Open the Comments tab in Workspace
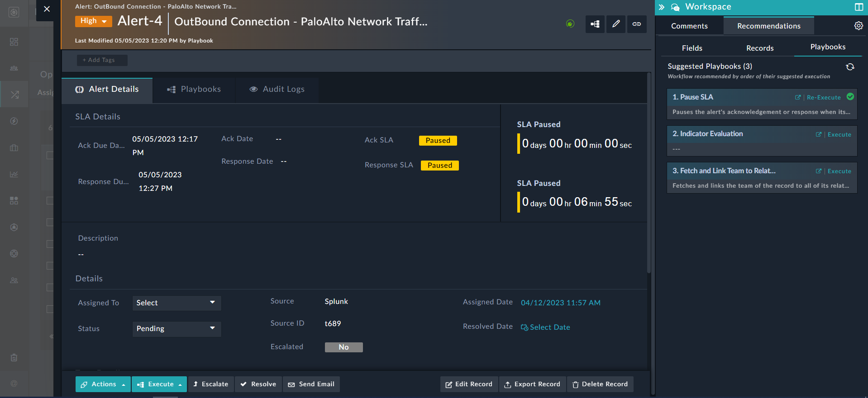The image size is (868, 398). click(x=689, y=26)
